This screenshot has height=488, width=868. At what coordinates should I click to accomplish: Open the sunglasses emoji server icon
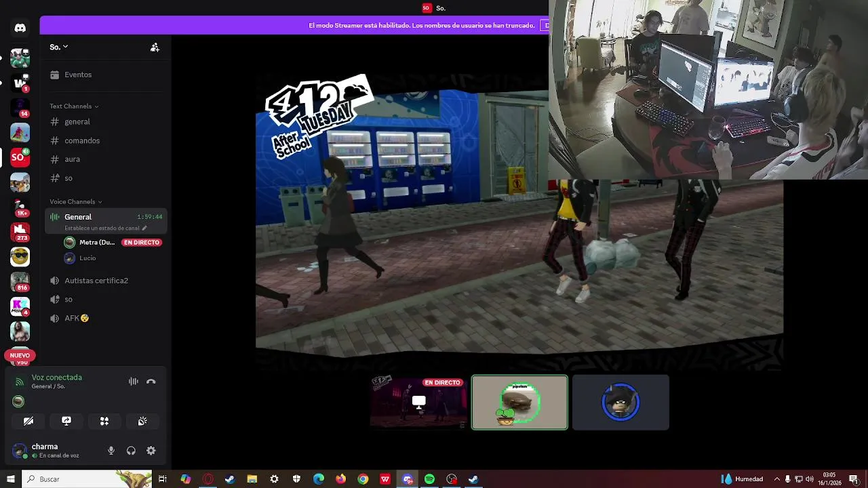[x=20, y=257]
